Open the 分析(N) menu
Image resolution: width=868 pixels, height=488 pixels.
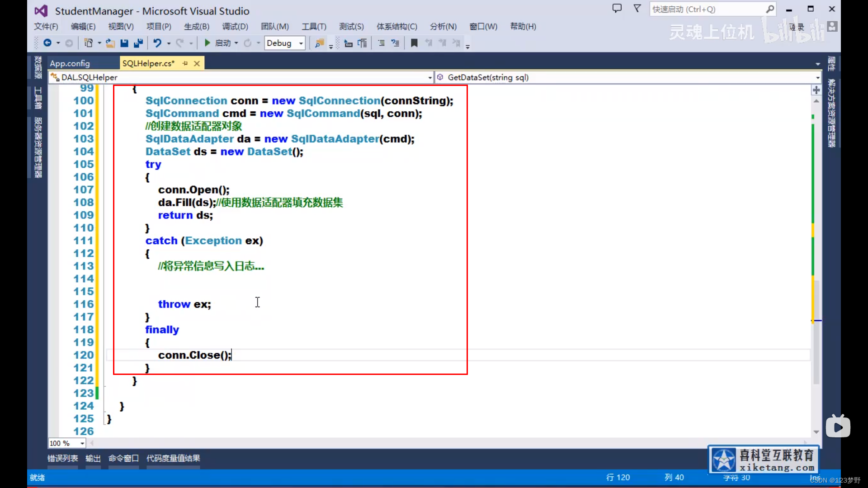coord(443,27)
